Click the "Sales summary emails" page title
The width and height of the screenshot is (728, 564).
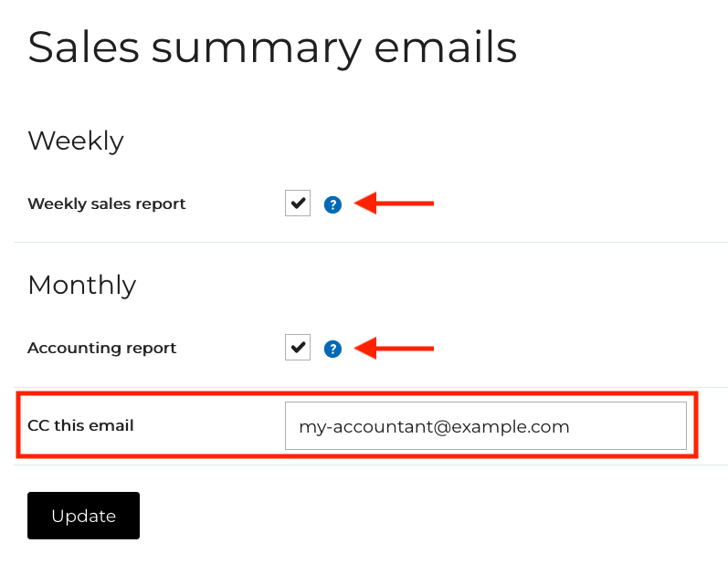pyautogui.click(x=272, y=47)
